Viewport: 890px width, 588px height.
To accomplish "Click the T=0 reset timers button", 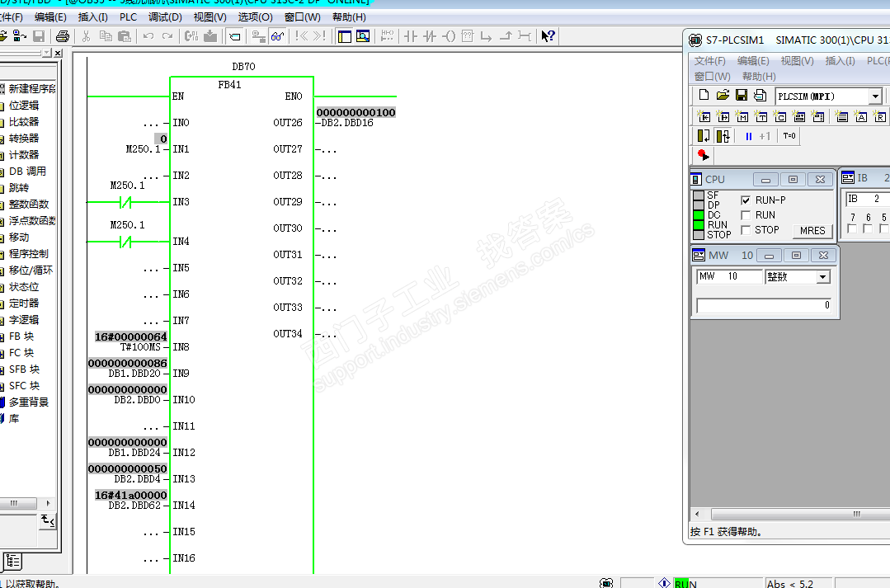I will (789, 135).
